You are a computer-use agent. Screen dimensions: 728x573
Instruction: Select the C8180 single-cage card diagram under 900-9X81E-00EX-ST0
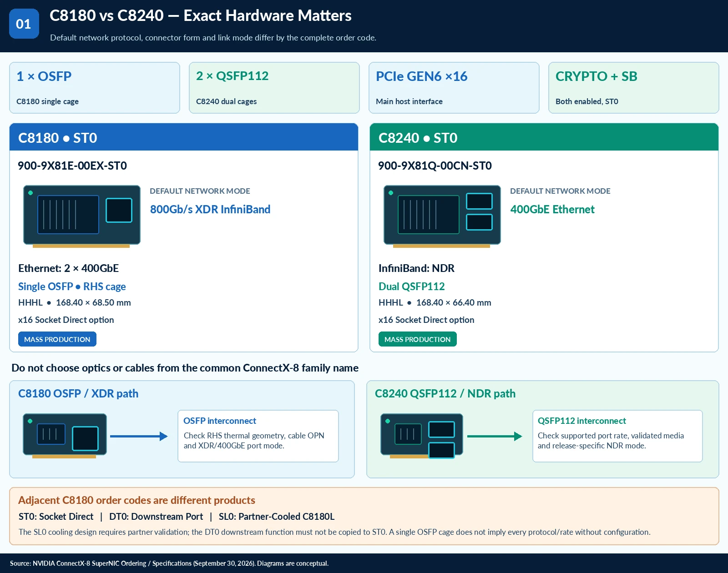pos(82,216)
